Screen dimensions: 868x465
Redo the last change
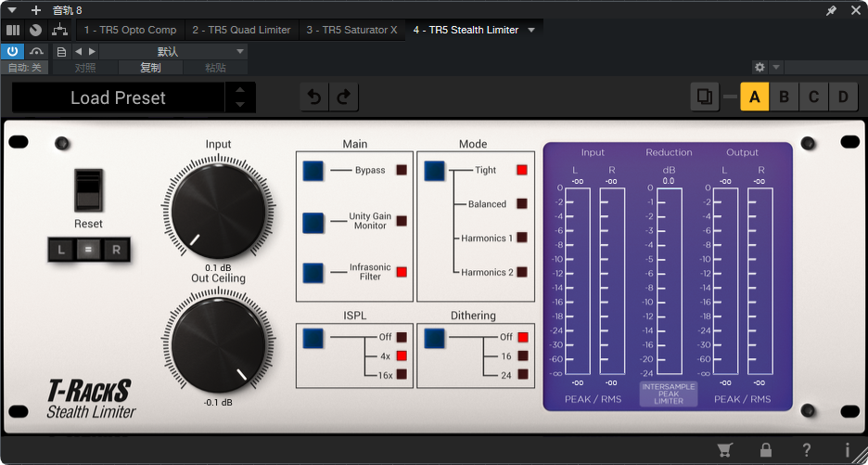[x=344, y=97]
